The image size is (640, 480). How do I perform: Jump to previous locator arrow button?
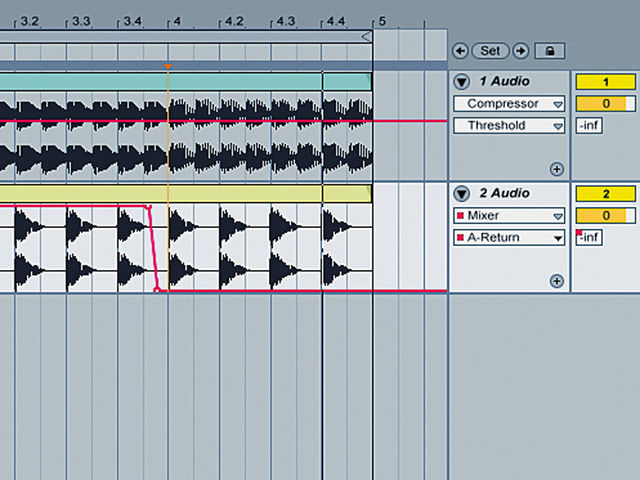click(460, 51)
